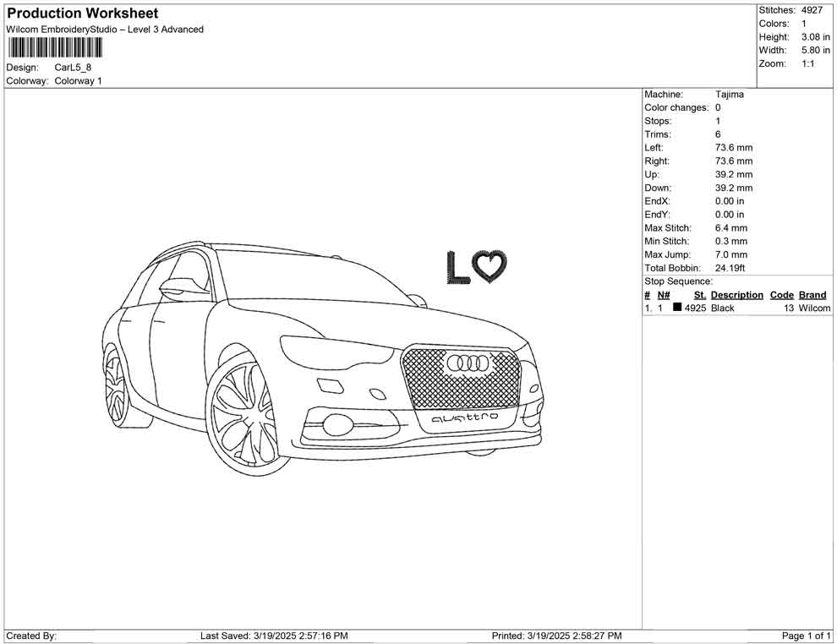
Task: Click the four-ring Audi logo on grille
Action: pos(468,363)
